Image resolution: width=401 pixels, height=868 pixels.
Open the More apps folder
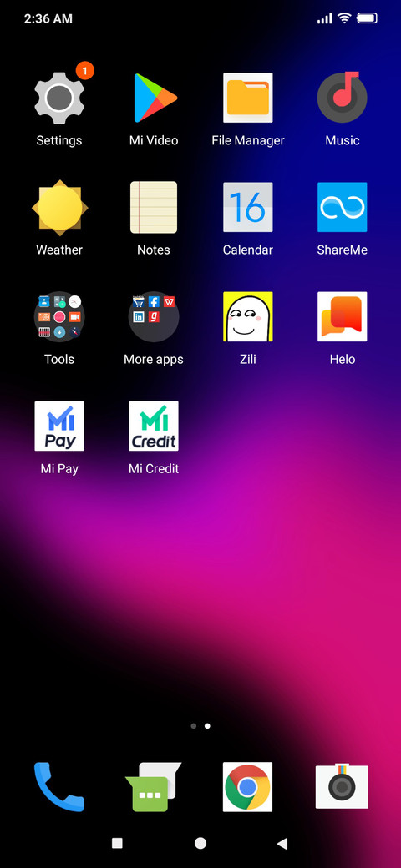154,316
